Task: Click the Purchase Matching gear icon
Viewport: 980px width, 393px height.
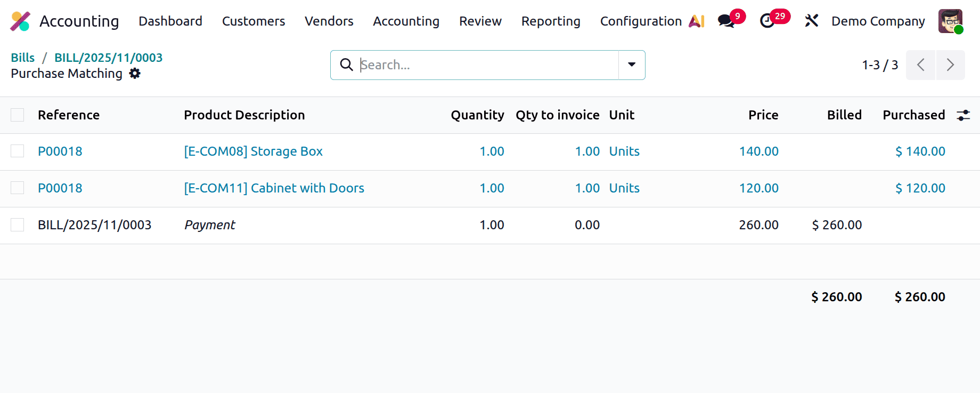Action: (135, 74)
